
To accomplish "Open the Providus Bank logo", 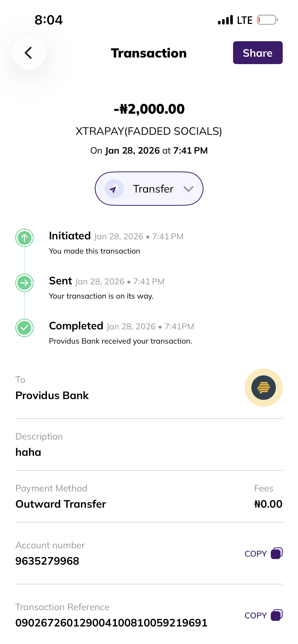I will [263, 388].
